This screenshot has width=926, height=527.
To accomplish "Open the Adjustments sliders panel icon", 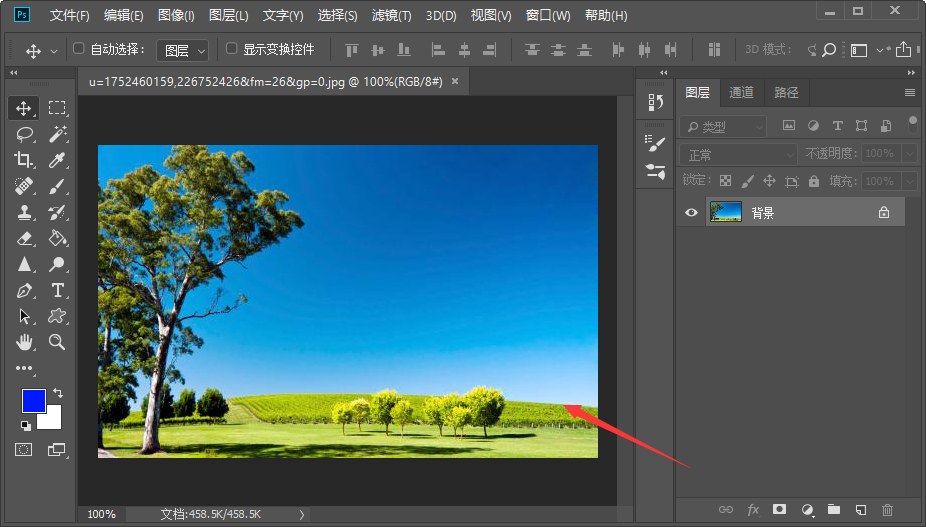I will click(x=656, y=172).
